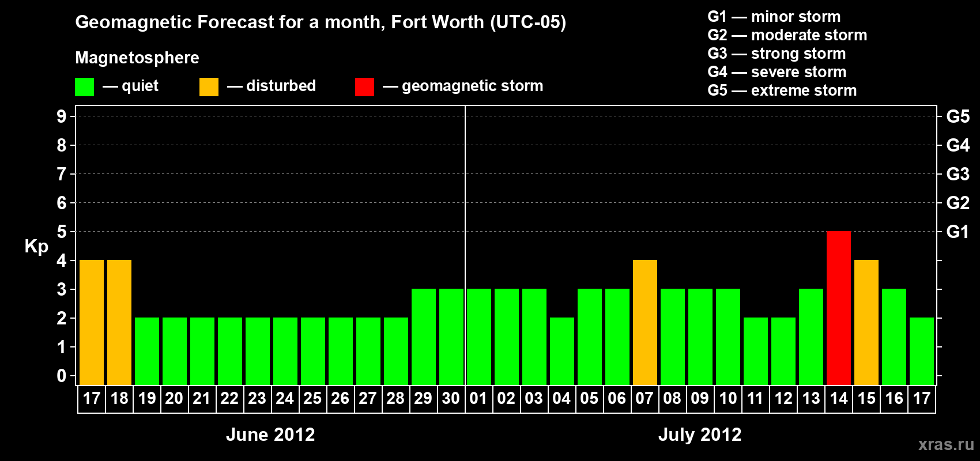Image resolution: width=980 pixels, height=461 pixels.
Task: Click the Kp axis value 0
Action: (x=61, y=376)
